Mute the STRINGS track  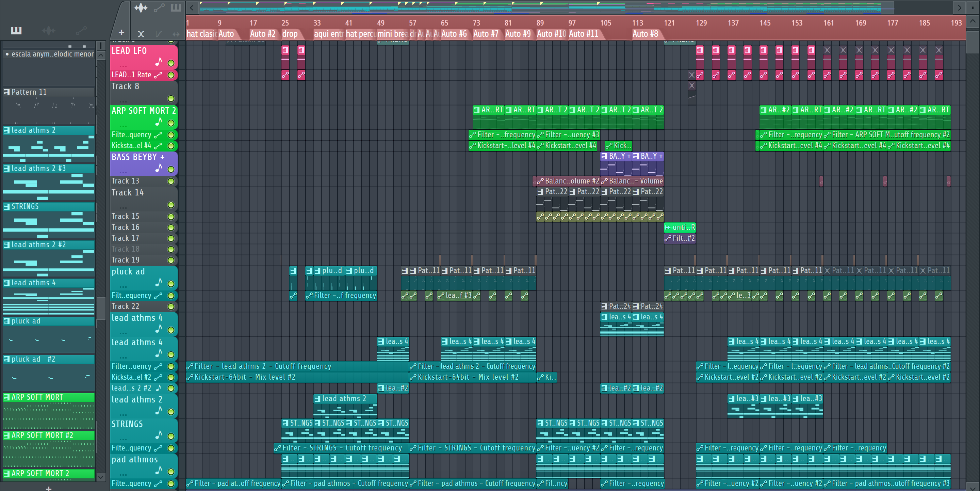click(171, 436)
